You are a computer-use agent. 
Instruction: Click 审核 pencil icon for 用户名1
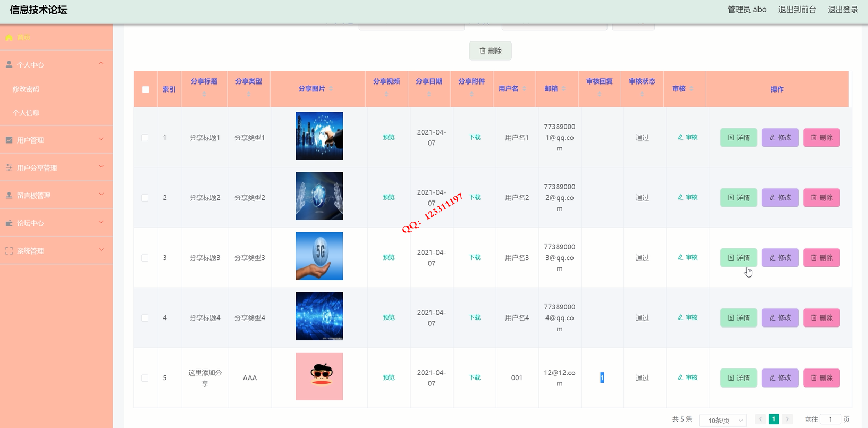click(x=680, y=137)
